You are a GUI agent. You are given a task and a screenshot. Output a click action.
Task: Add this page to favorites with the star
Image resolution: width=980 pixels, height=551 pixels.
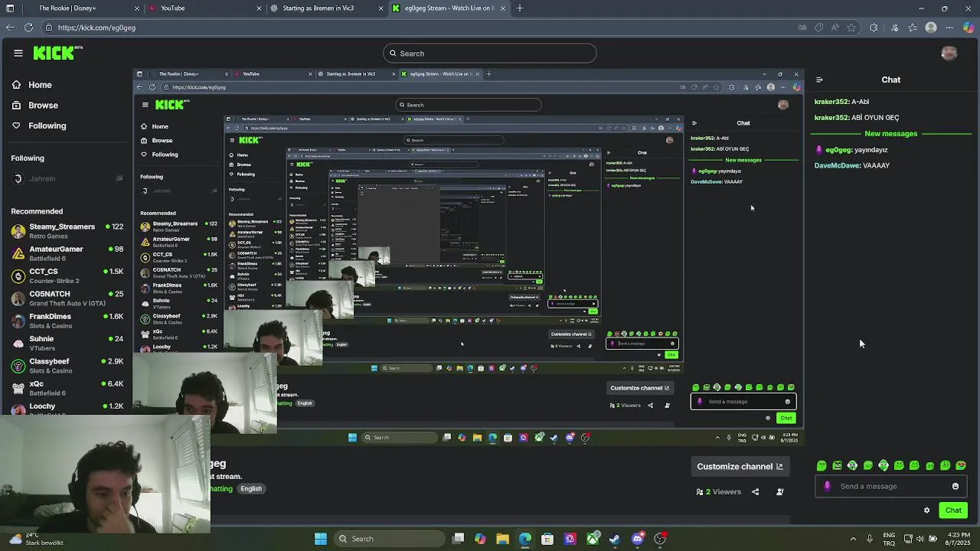[851, 28]
